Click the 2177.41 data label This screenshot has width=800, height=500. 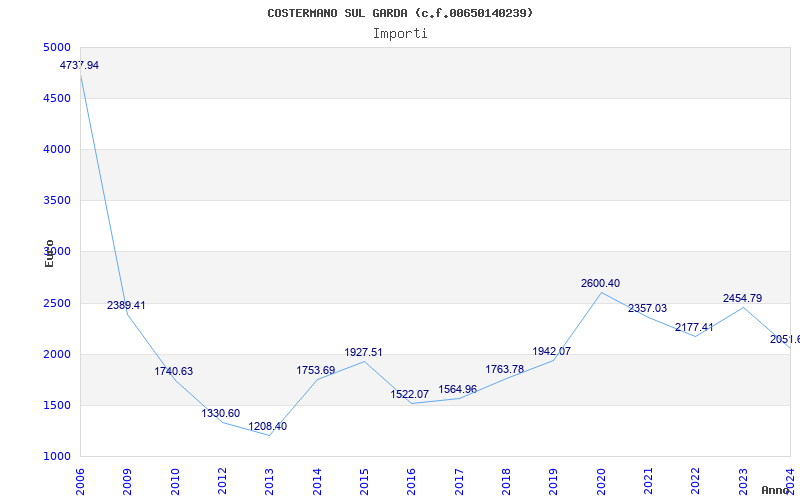pos(694,327)
